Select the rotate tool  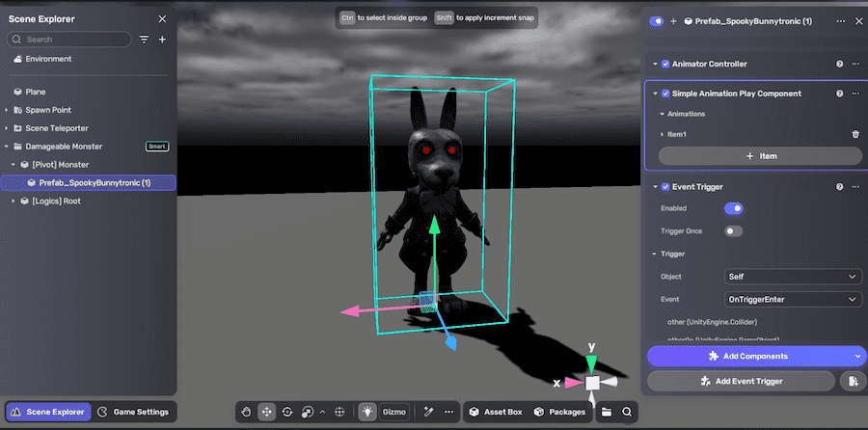[x=287, y=412]
